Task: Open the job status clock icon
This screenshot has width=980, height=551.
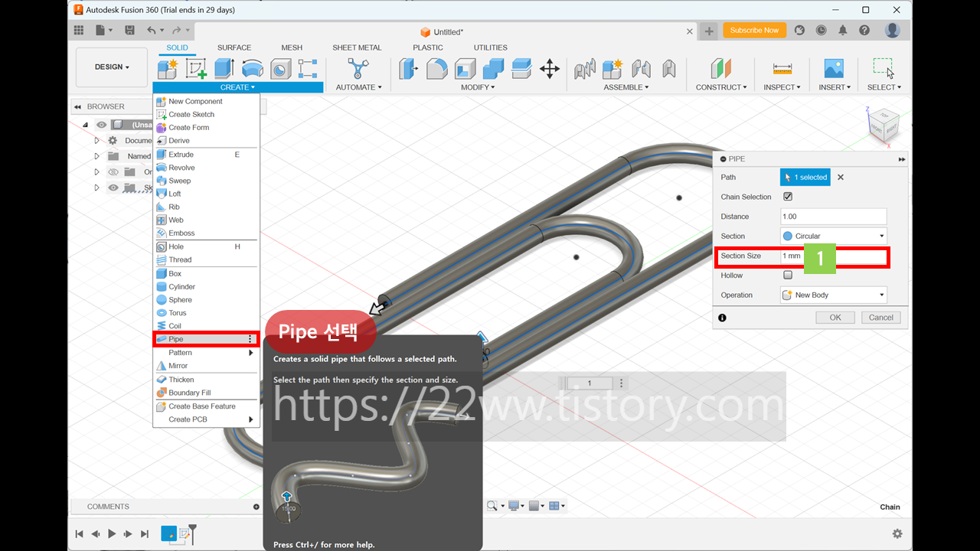Action: click(821, 30)
